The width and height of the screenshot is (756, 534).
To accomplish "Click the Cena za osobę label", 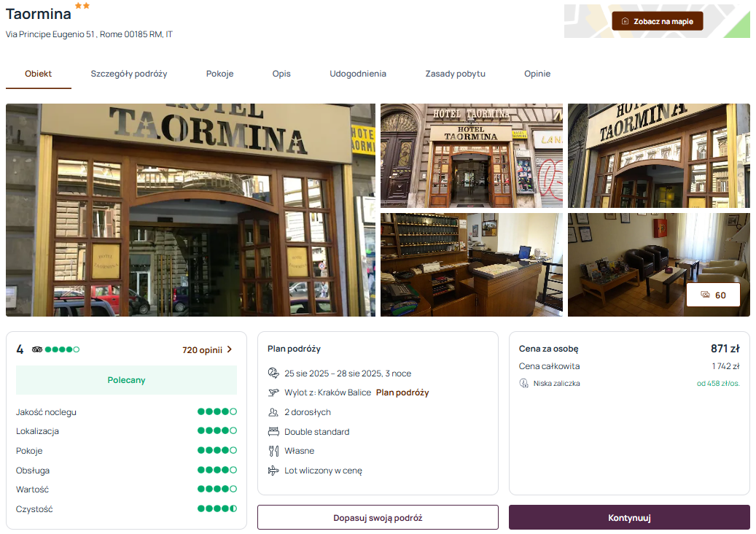I will tap(548, 349).
